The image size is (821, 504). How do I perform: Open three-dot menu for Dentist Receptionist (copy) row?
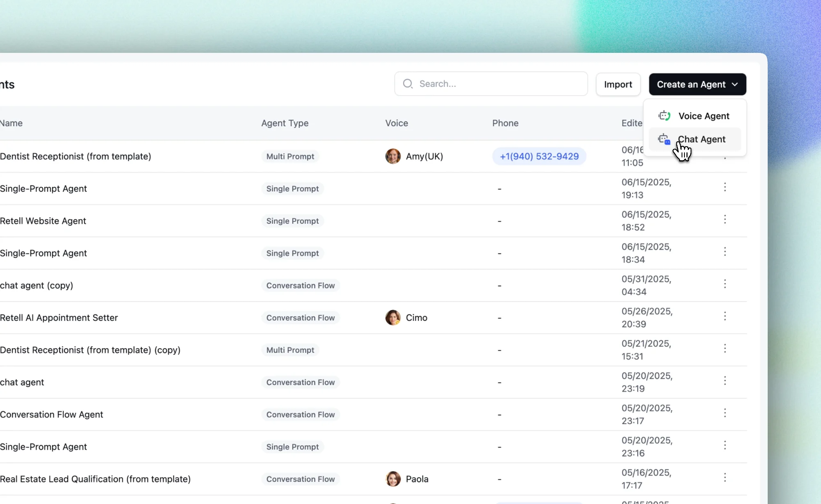pos(725,348)
